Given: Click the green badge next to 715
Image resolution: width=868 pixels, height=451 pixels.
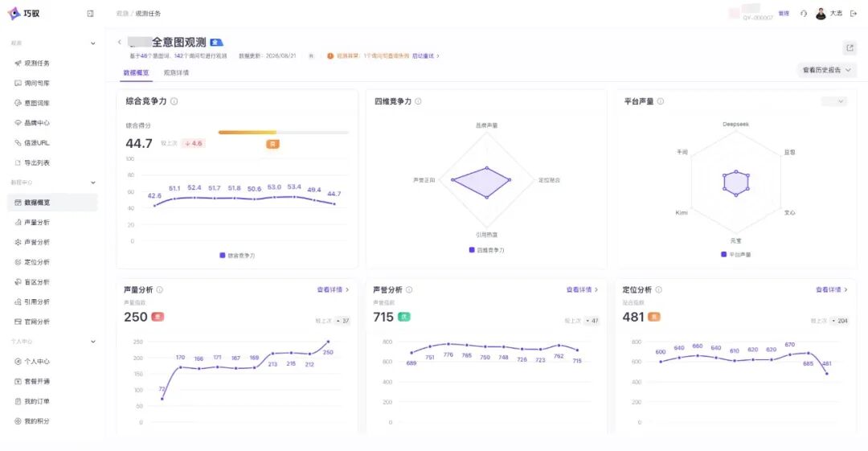Looking at the screenshot, I should tap(404, 317).
